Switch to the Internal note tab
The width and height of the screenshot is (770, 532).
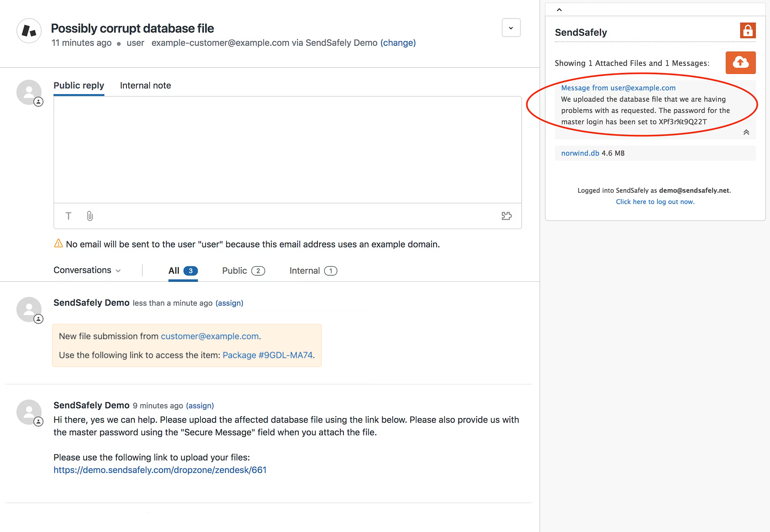tap(145, 85)
